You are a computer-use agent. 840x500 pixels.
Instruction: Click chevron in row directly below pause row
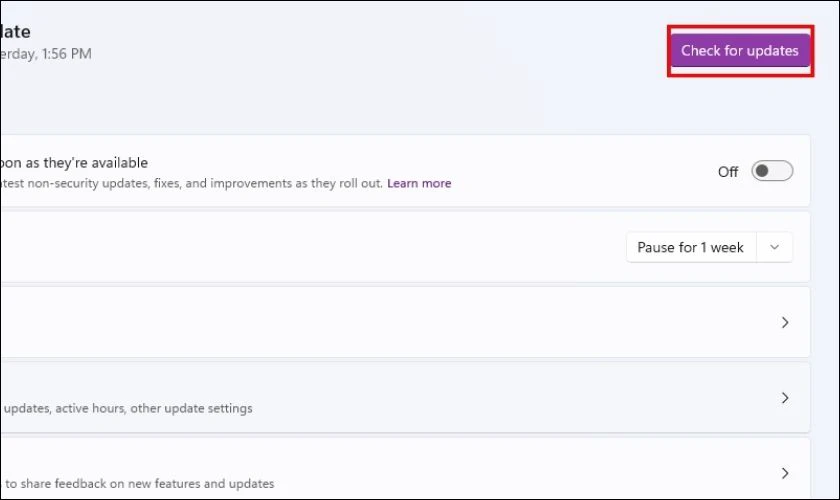pos(785,322)
